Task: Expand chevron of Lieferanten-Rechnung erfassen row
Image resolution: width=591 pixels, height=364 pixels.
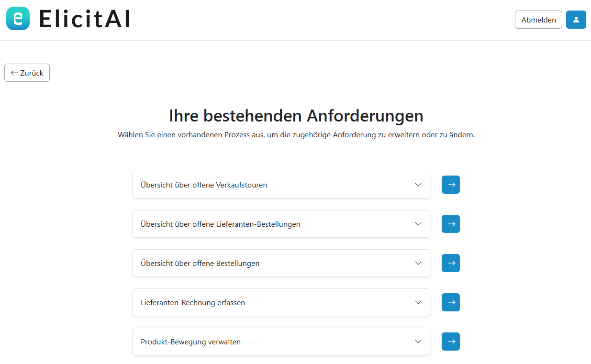Action: coord(418,302)
